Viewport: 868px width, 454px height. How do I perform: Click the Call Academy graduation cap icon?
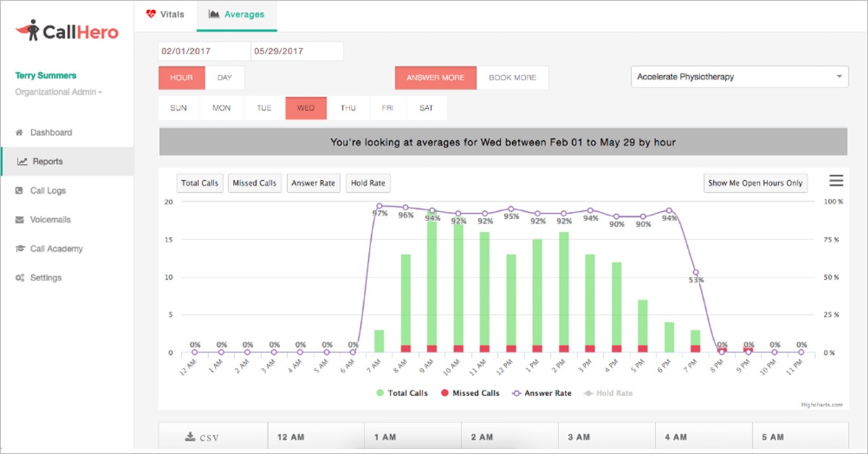pos(20,249)
